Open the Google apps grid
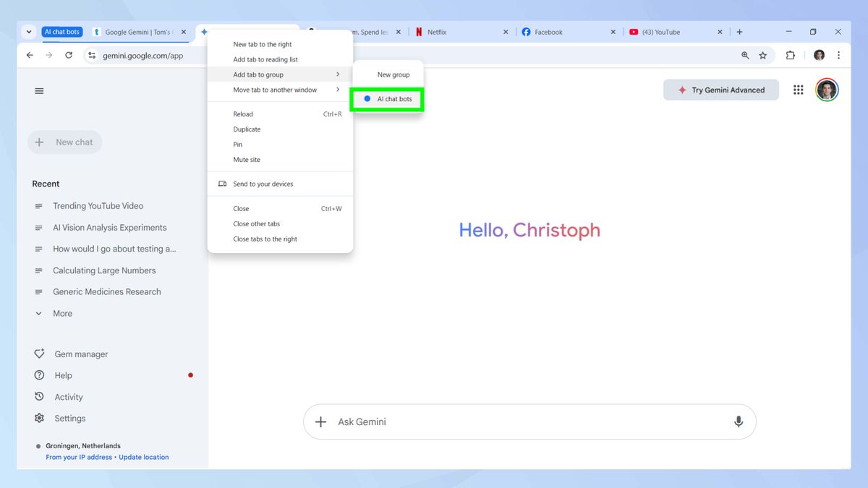868x488 pixels. tap(798, 90)
